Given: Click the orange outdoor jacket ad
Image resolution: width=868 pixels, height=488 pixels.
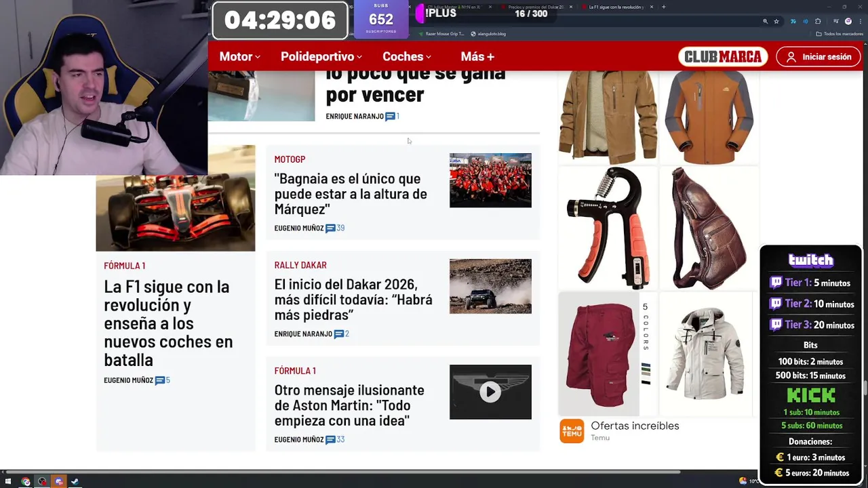Looking at the screenshot, I should pyautogui.click(x=709, y=117).
